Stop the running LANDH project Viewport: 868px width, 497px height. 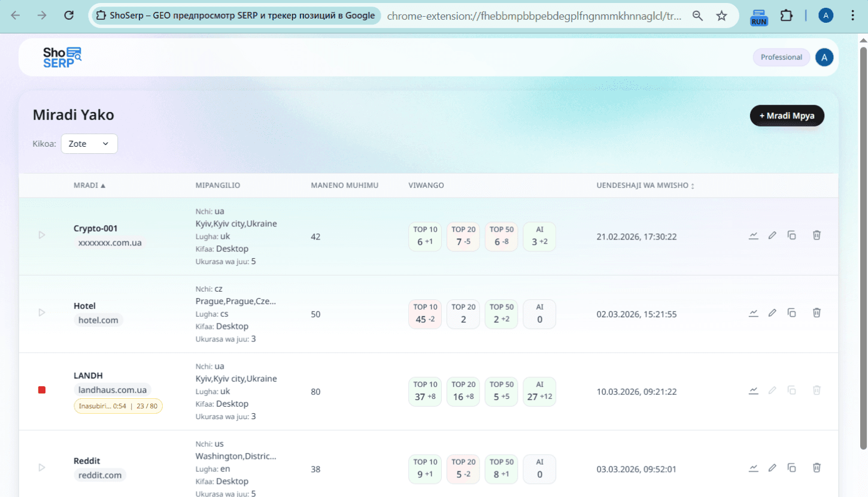pos(42,390)
